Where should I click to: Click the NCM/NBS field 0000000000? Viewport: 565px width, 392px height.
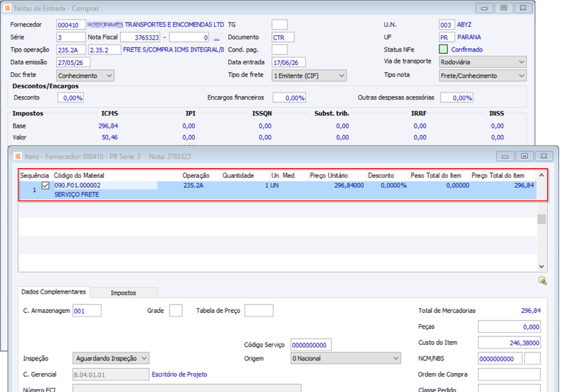(x=500, y=359)
